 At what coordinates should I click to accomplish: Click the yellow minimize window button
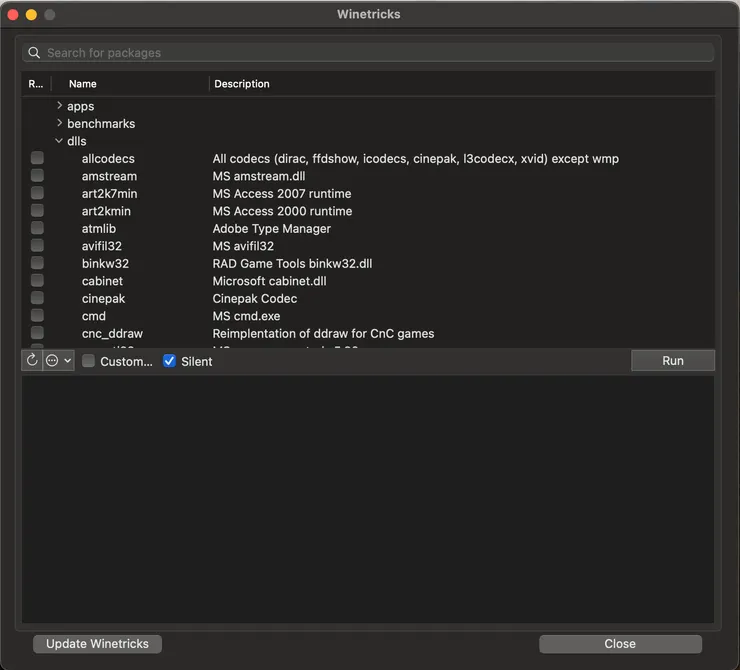tap(31, 15)
